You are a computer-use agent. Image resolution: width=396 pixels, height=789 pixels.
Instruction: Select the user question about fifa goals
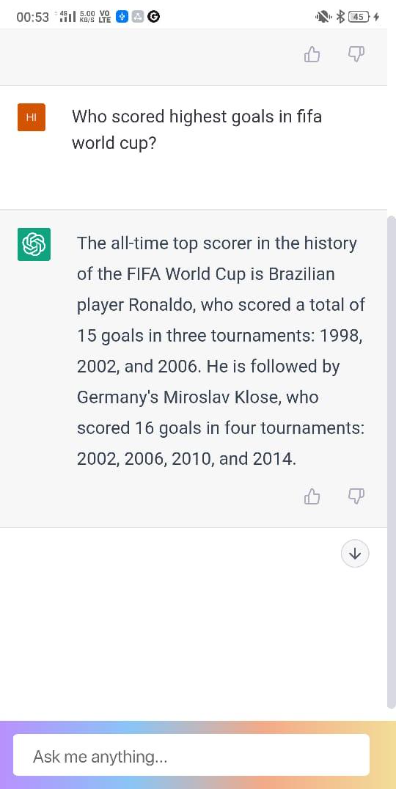tap(197, 130)
